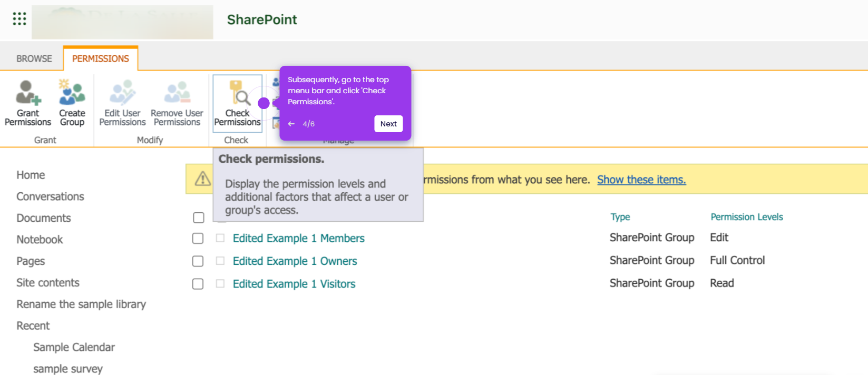This screenshot has height=375, width=868.
Task: Select the PERMISSIONS ribbon tab
Action: click(x=101, y=58)
